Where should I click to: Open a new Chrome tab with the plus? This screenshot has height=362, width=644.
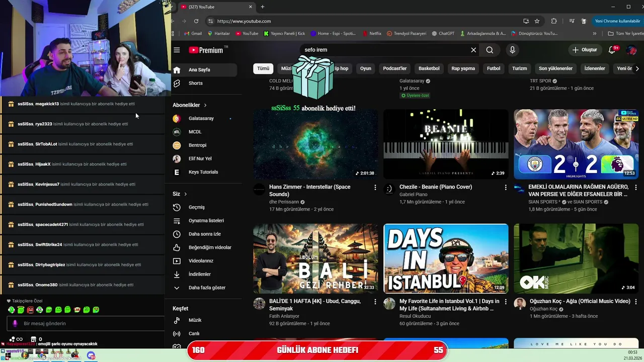pos(262,7)
